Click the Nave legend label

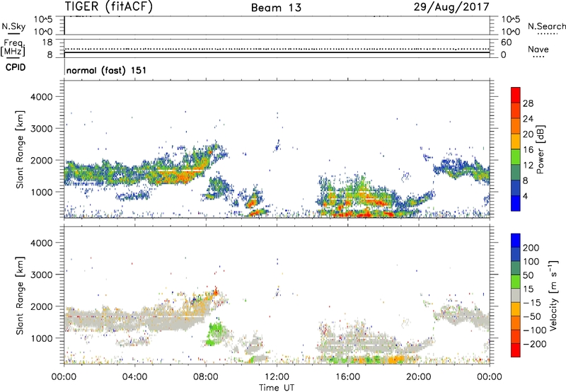pos(538,49)
